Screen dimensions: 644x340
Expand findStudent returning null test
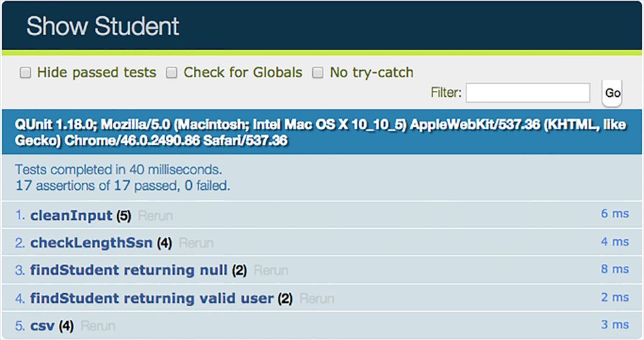[129, 270]
